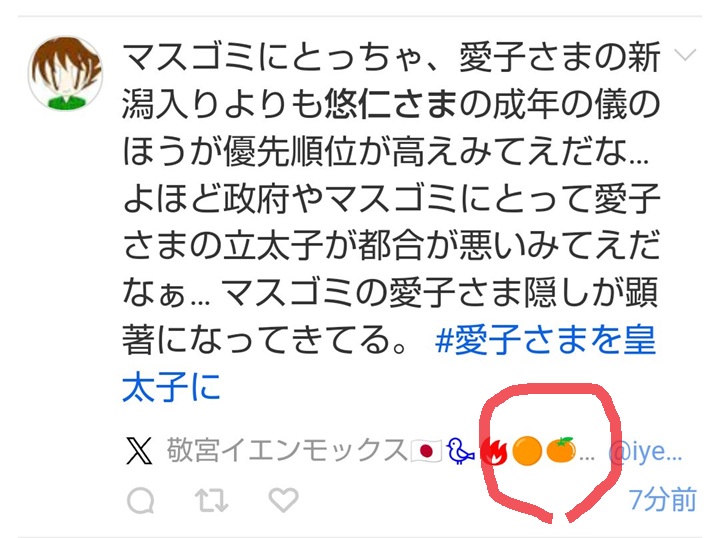
Task: Click the blue bird emoji in the name
Action: point(461,451)
